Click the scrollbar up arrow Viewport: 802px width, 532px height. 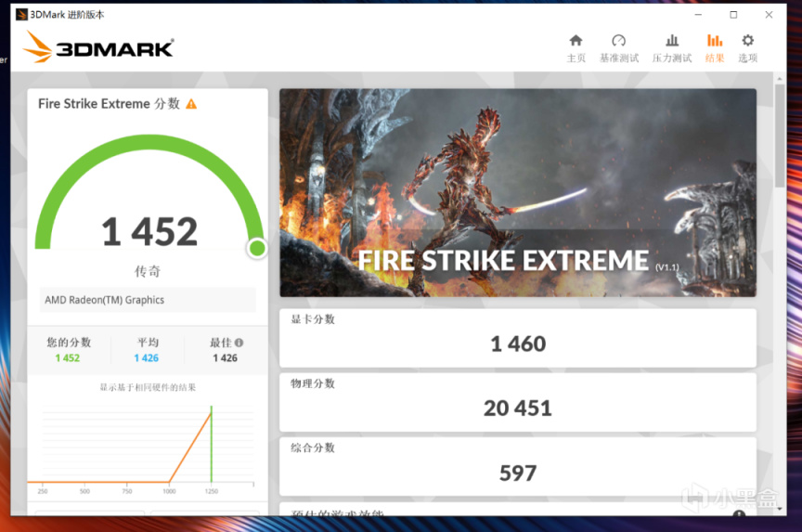tap(780, 79)
